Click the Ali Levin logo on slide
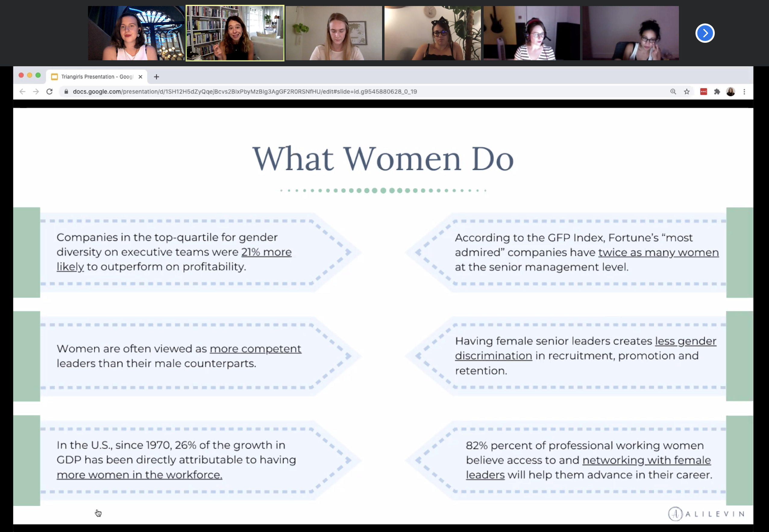Viewport: 769px width, 532px height. [x=706, y=514]
